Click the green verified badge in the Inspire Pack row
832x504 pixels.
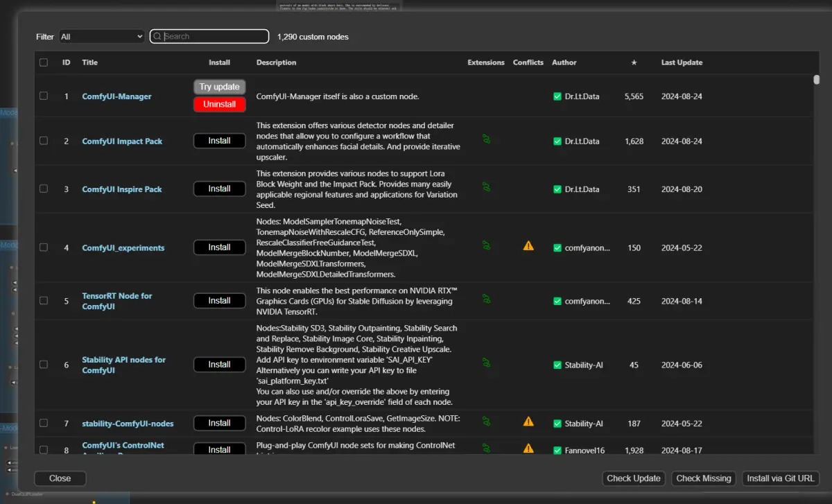pyautogui.click(x=557, y=189)
